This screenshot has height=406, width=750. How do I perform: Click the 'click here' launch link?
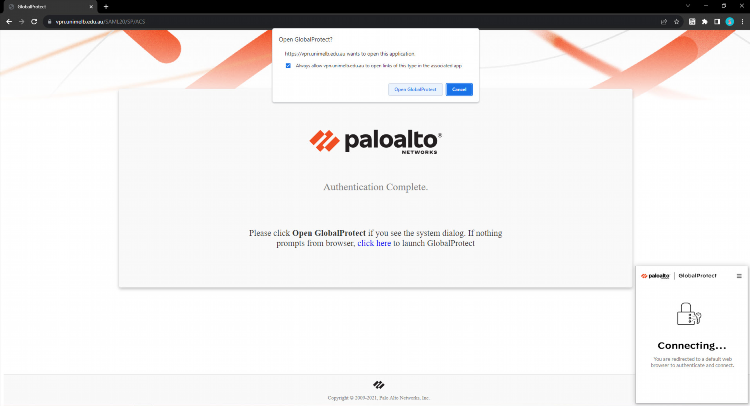[374, 243]
